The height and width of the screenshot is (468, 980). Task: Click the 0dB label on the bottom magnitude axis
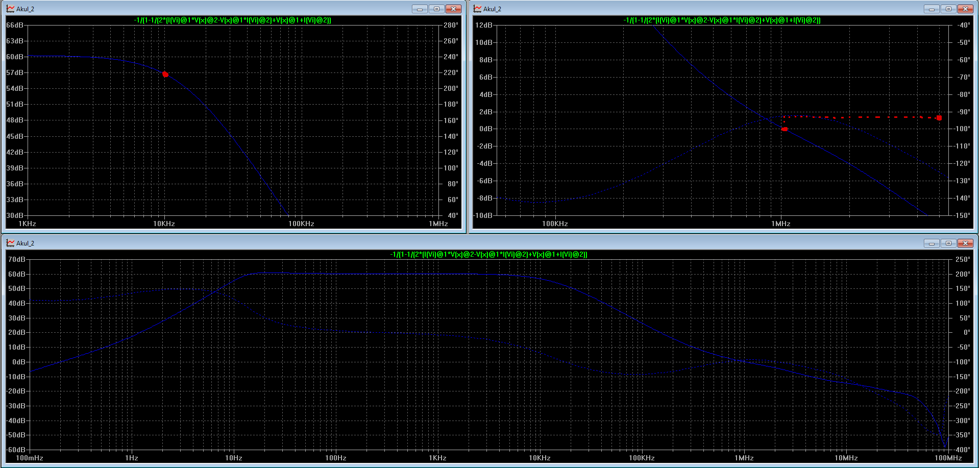[19, 362]
